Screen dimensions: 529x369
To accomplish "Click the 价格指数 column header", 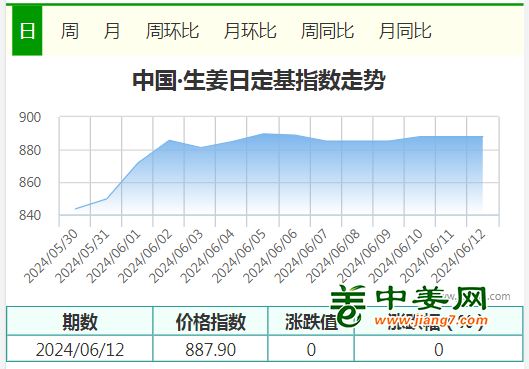I will point(211,322).
